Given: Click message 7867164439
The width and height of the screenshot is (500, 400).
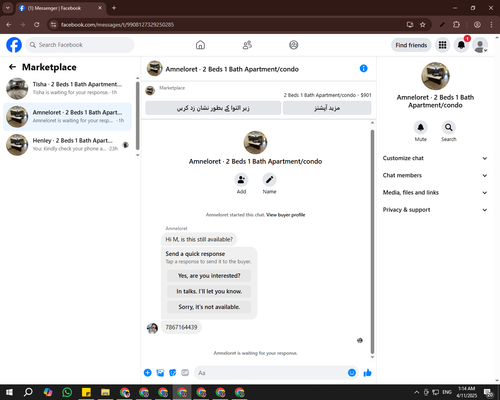Looking at the screenshot, I should pos(181,327).
